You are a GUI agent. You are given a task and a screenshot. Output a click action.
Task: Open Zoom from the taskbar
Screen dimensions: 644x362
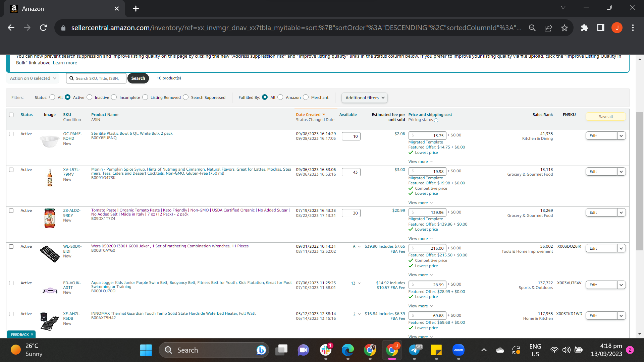(x=459, y=350)
